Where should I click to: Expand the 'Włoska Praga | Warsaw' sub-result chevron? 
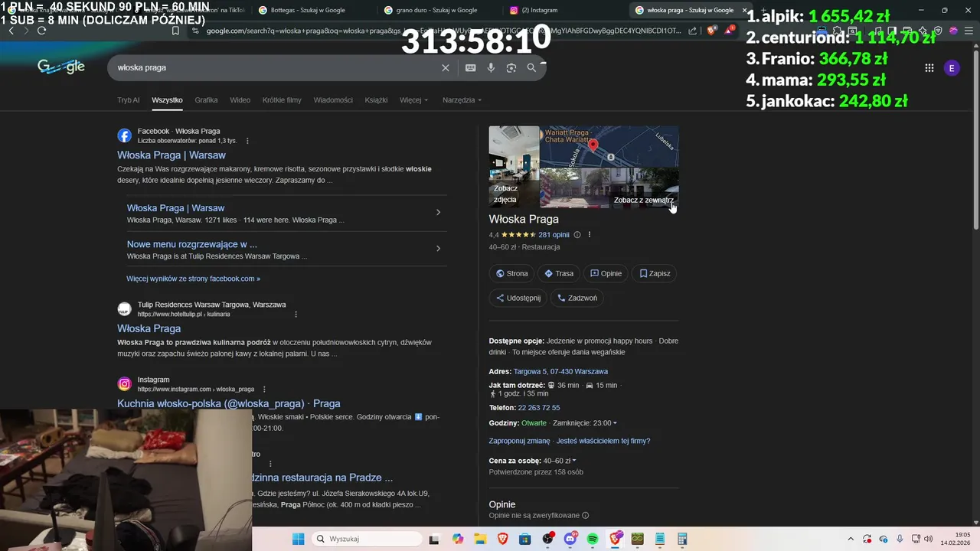[x=438, y=212]
